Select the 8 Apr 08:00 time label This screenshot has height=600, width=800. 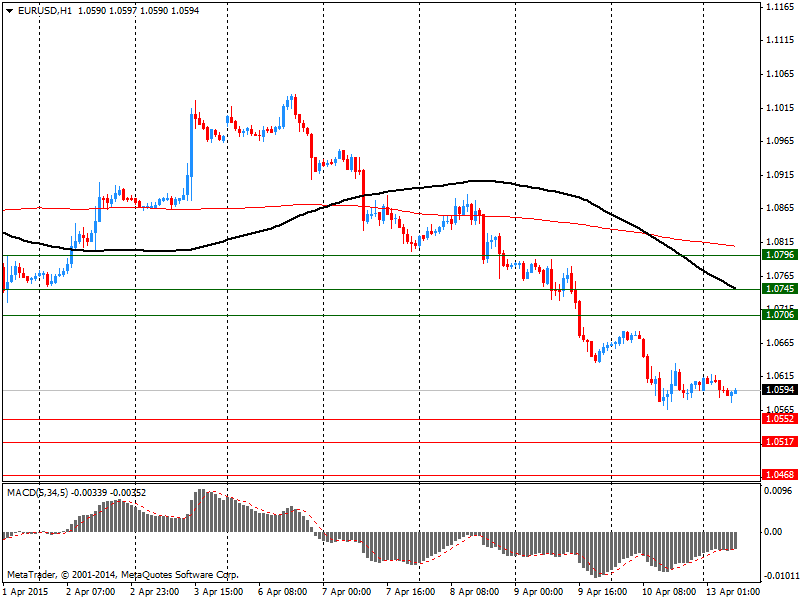474,592
